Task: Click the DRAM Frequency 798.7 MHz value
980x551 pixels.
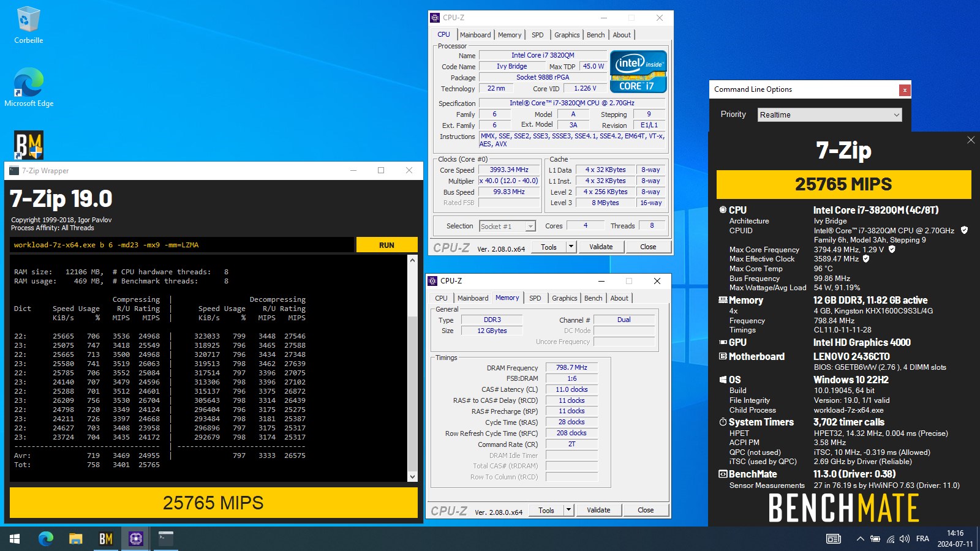Action: (571, 367)
